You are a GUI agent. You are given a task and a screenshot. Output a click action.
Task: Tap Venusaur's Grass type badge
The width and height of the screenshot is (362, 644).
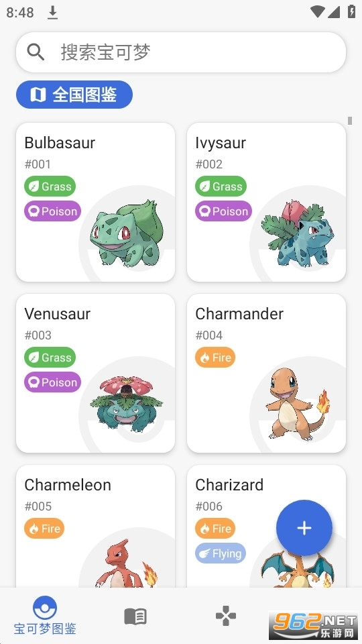click(x=50, y=358)
